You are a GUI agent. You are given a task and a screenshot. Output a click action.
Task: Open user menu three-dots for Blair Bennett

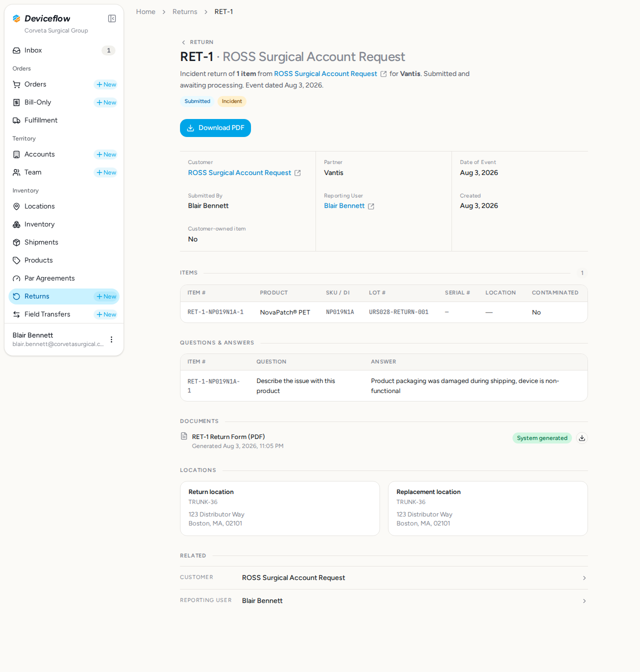(x=111, y=339)
